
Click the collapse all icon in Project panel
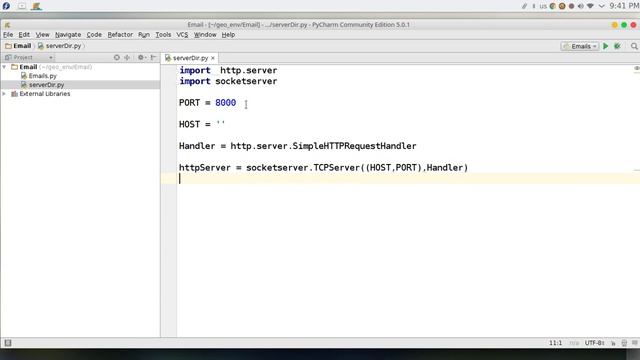127,58
